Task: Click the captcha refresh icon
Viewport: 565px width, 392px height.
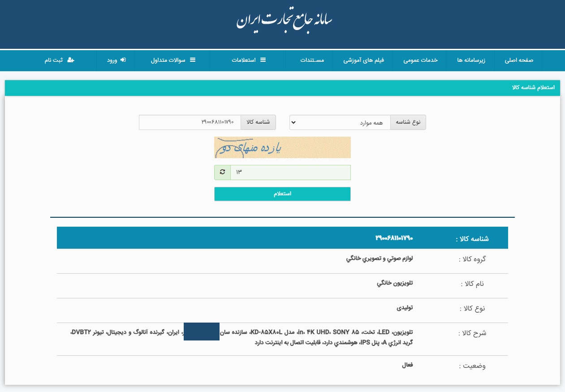Action: [222, 172]
